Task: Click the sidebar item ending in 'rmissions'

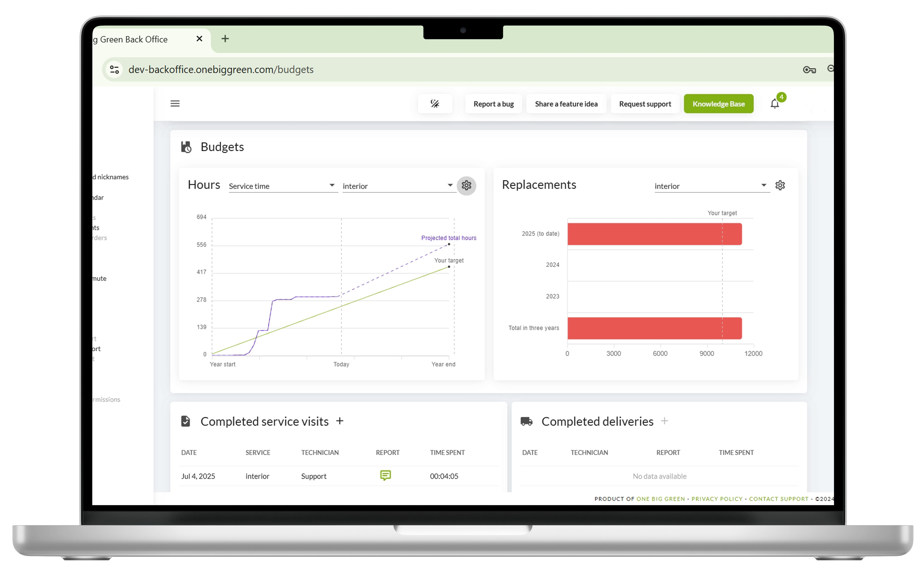Action: (x=107, y=400)
